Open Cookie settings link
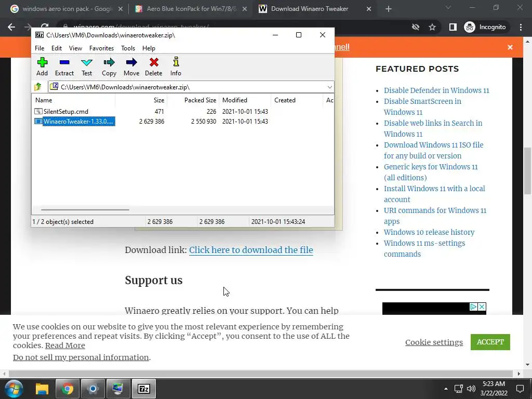Image resolution: width=532 pixels, height=399 pixels. [x=434, y=342]
